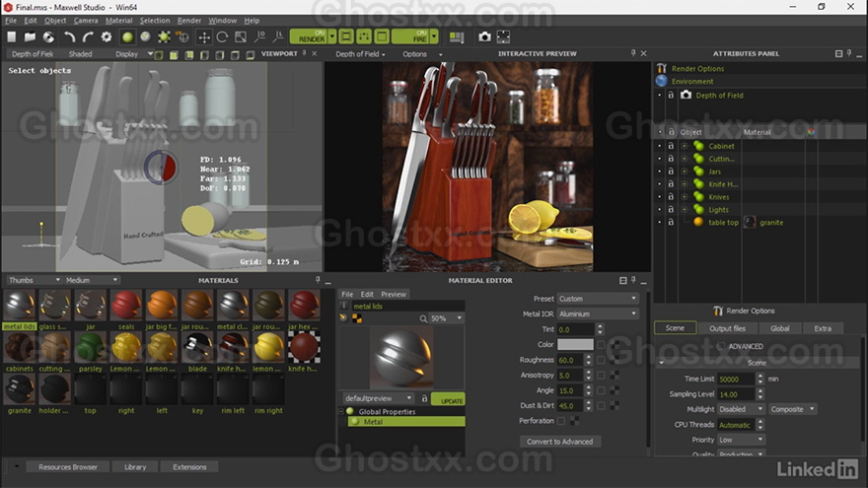
Task: Open the Window menu
Action: click(x=223, y=21)
